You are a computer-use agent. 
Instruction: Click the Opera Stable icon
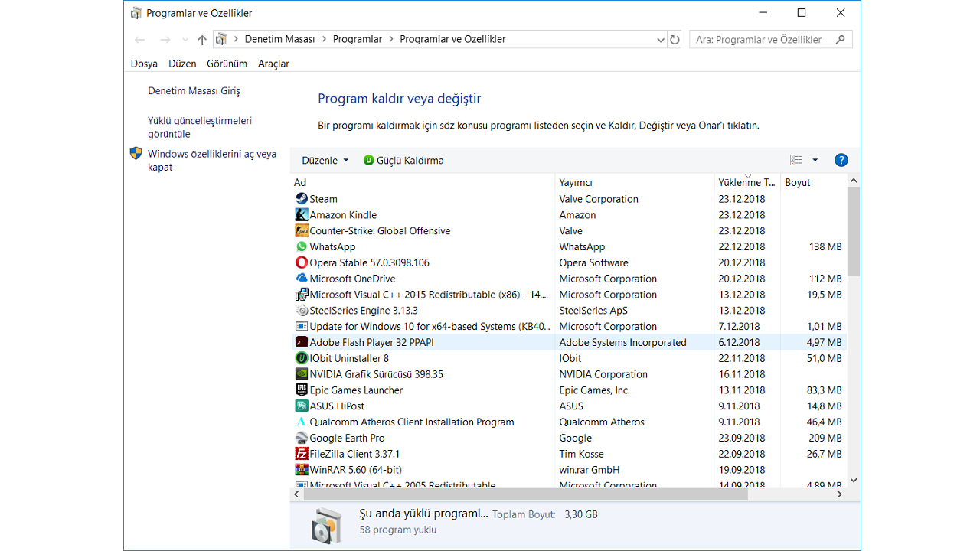click(x=302, y=262)
